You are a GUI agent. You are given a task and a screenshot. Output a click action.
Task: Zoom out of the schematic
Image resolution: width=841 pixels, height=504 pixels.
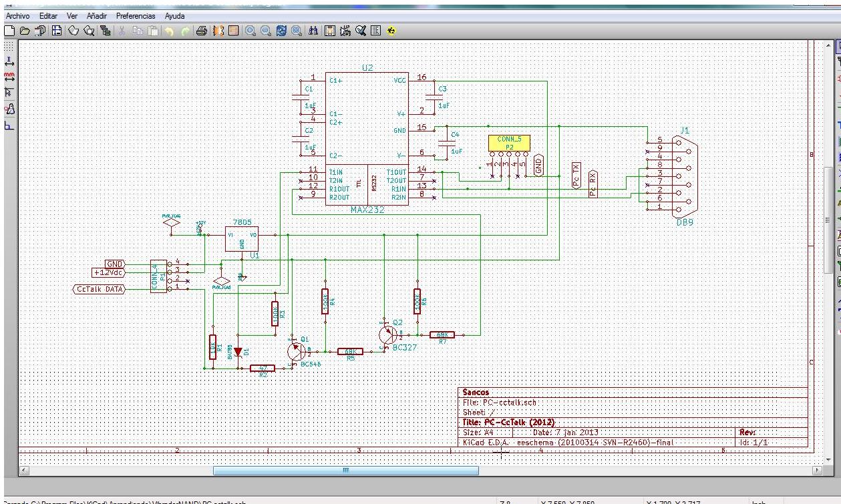(265, 30)
